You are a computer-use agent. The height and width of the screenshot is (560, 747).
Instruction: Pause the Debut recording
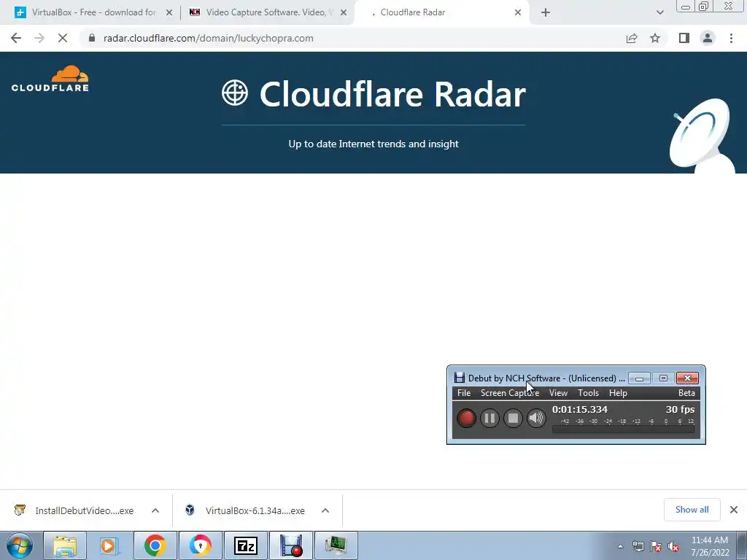[489, 418]
